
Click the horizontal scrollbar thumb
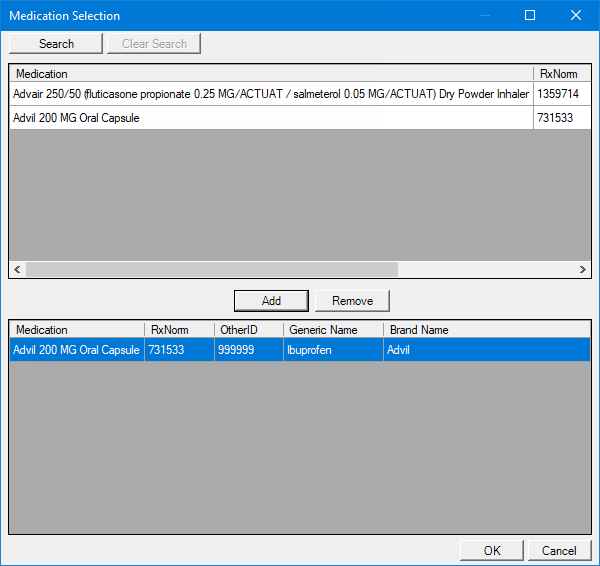pos(212,269)
